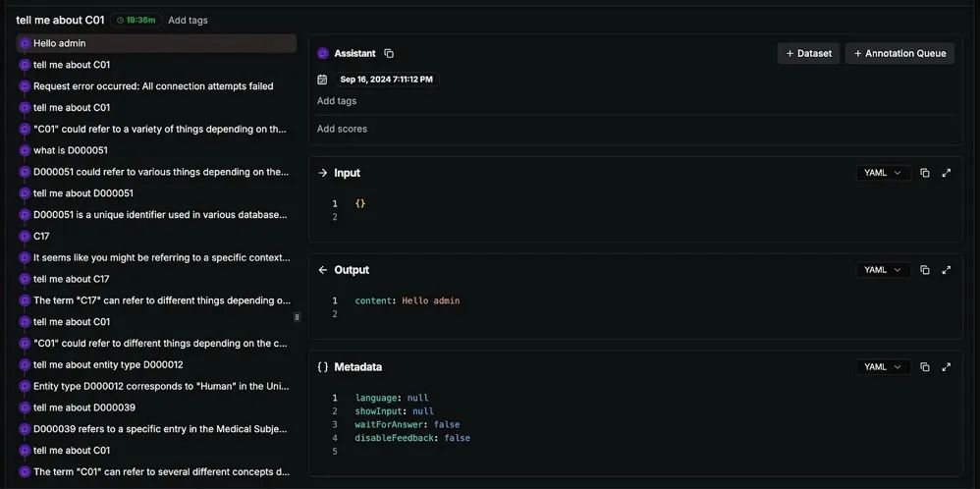Click Add scores in the Assistant panel
This screenshot has width=980, height=489.
pyautogui.click(x=342, y=129)
